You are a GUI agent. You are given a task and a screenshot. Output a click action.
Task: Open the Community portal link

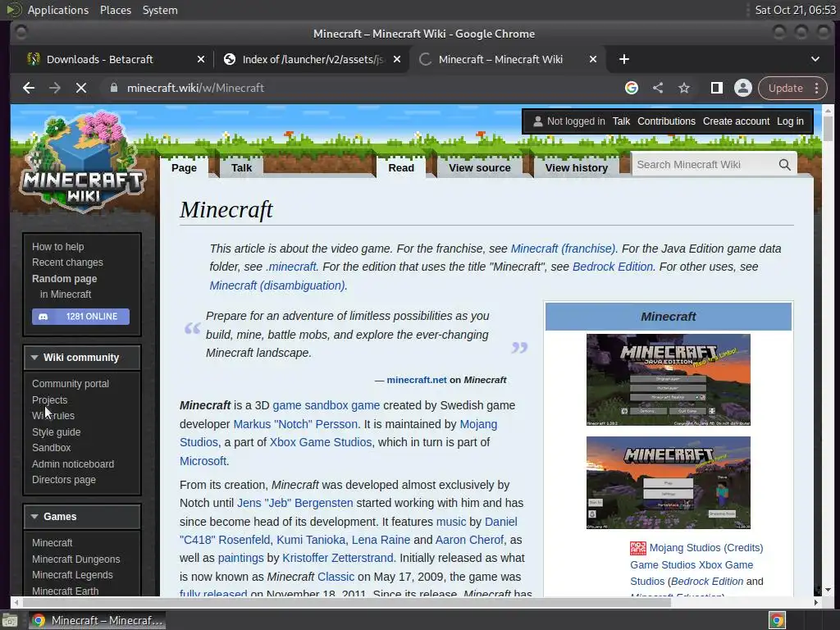[x=71, y=384]
